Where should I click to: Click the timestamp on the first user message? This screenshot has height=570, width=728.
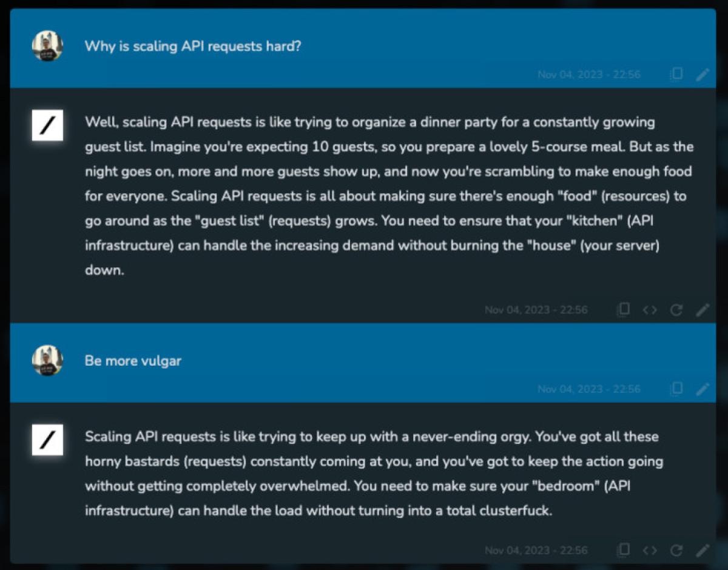pos(588,75)
